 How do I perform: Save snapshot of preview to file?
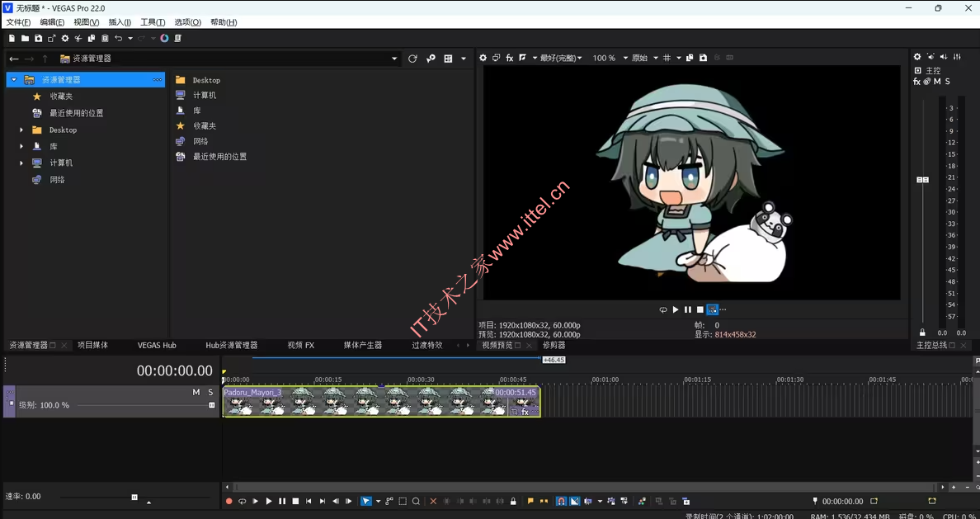click(x=703, y=58)
